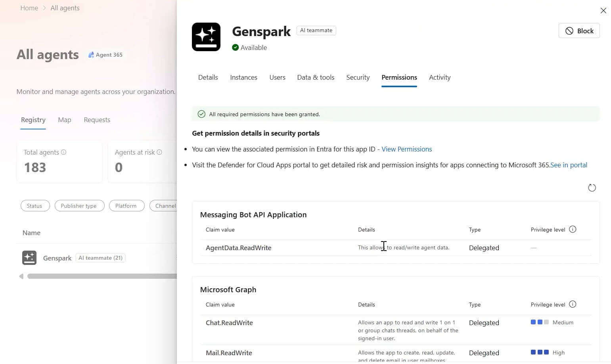The width and height of the screenshot is (611, 364).
Task: Open the Requests tab
Action: pos(97,120)
